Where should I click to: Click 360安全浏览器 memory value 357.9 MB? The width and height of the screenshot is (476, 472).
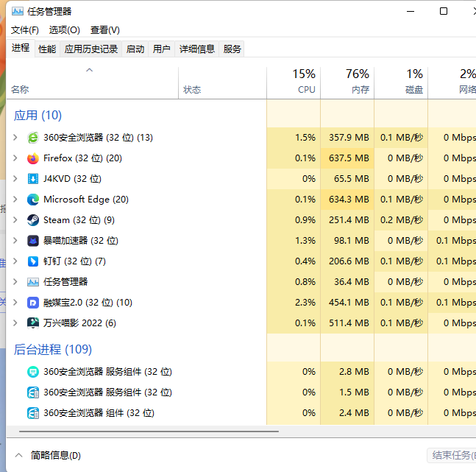point(349,138)
